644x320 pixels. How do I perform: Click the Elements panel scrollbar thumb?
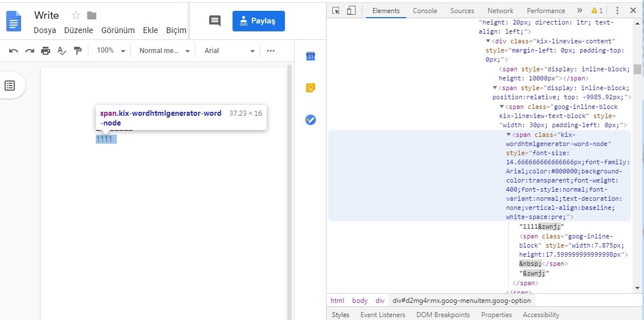coord(637,69)
